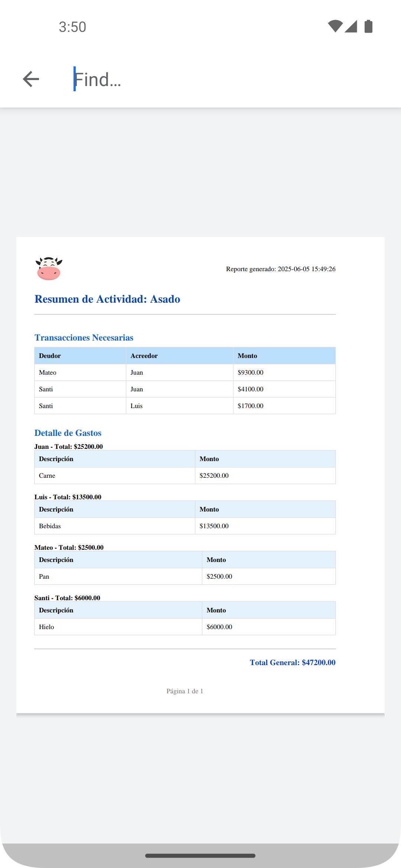Tap the Transacciones Necesarias heading
Image resolution: width=401 pixels, height=868 pixels.
[x=84, y=338]
